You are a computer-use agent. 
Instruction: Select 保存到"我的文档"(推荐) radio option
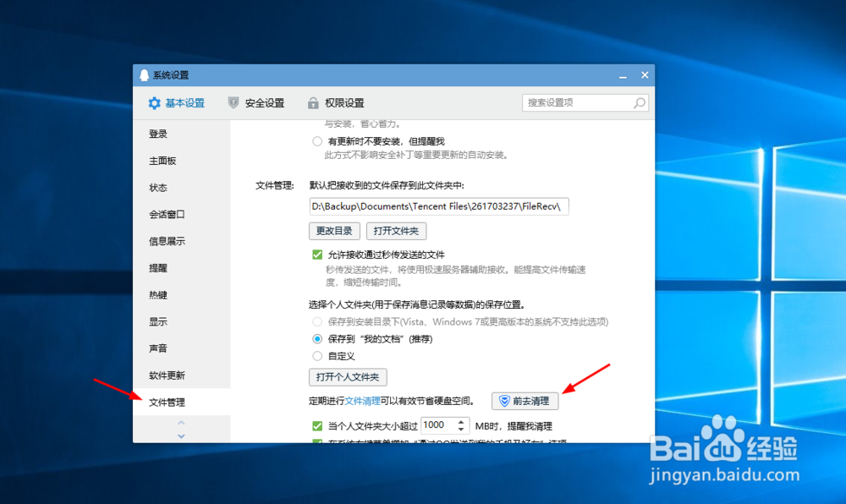317,339
